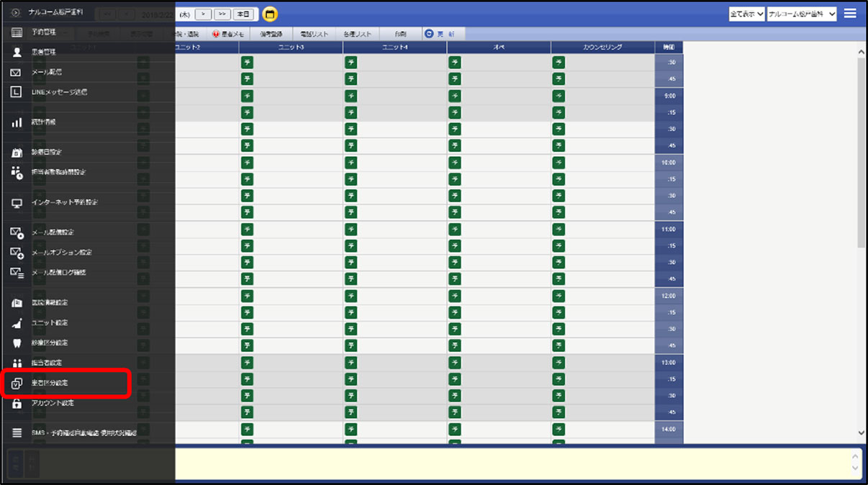Open the 電話リスト toolbar tab

coord(314,34)
